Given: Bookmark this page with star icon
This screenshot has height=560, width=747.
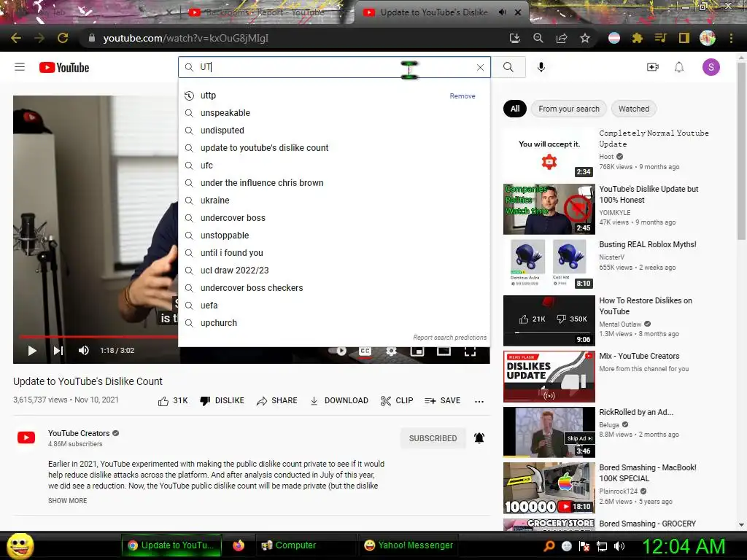Looking at the screenshot, I should (x=584, y=38).
